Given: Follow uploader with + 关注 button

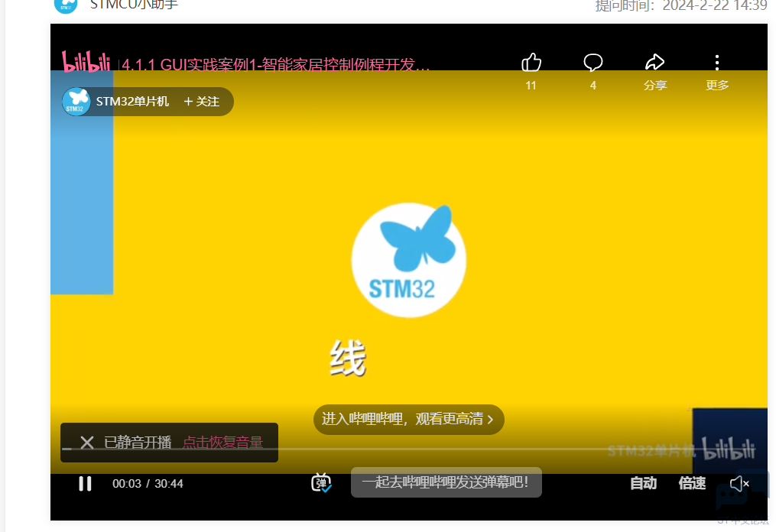Looking at the screenshot, I should (202, 102).
